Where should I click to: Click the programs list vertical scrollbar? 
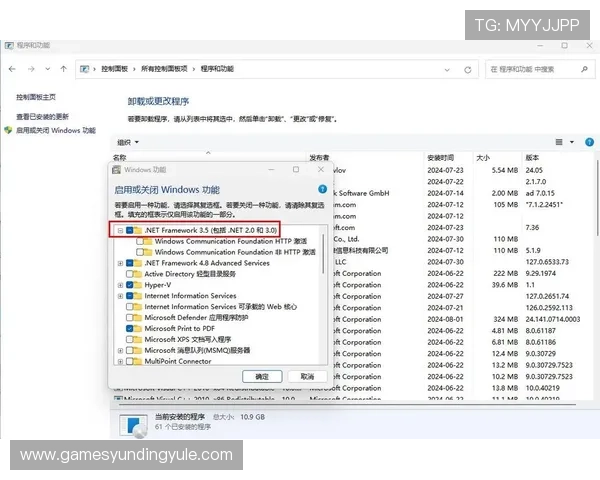597,198
